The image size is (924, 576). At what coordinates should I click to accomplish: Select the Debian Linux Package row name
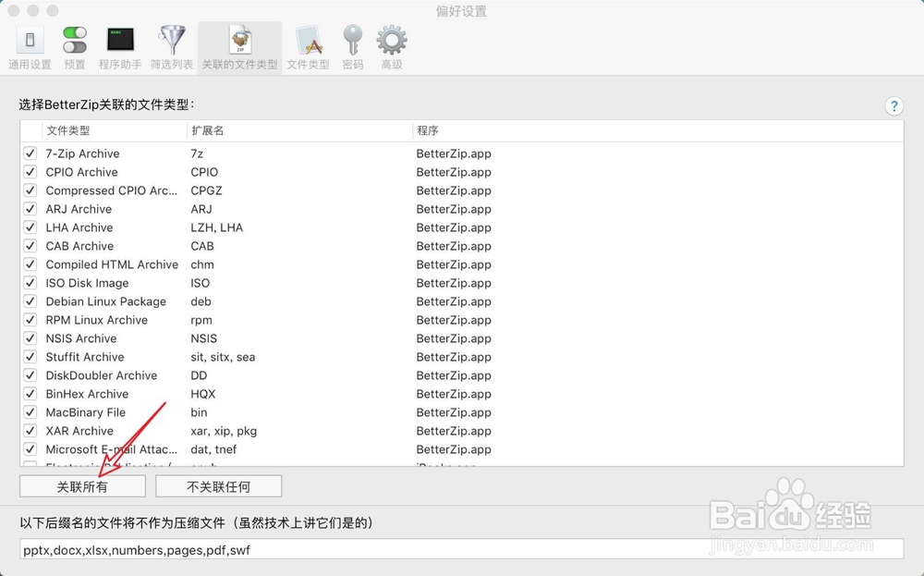[106, 301]
